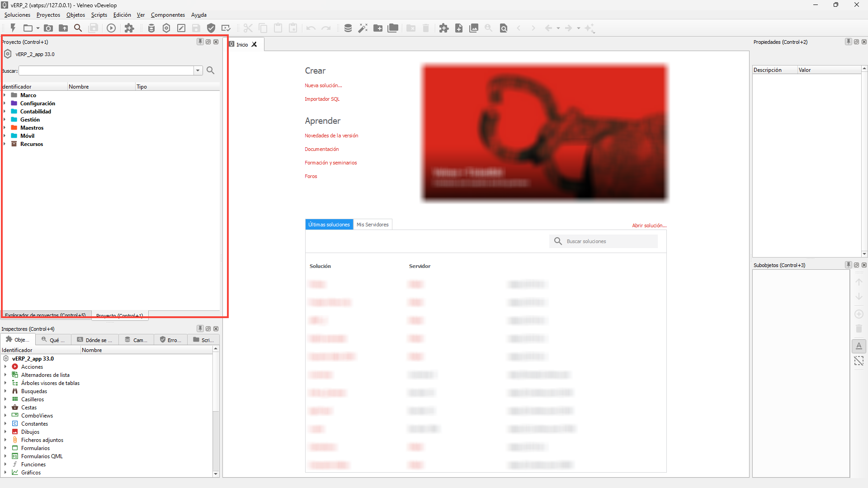The height and width of the screenshot is (488, 868).
Task: Toggle pin on Inspectores panel header
Action: [x=200, y=328]
